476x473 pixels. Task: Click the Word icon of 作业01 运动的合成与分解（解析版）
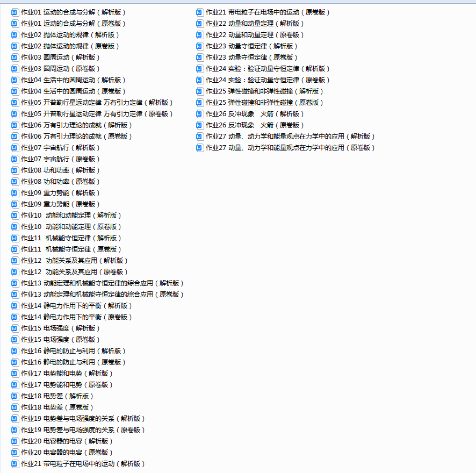[x=15, y=12]
